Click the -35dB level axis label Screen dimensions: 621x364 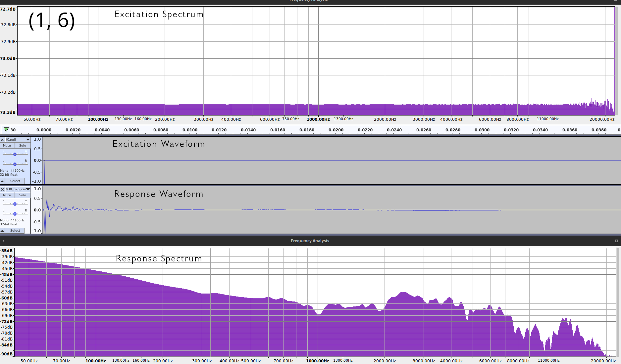pyautogui.click(x=7, y=250)
